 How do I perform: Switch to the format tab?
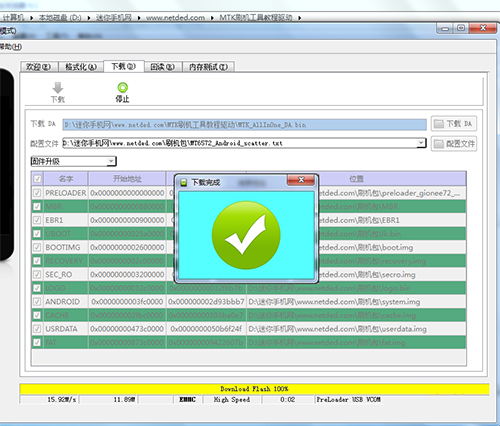coord(81,67)
